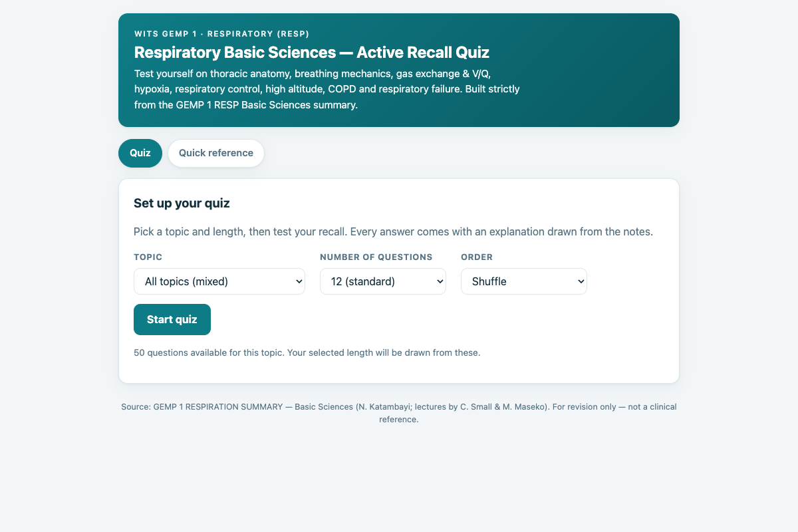Click the chevron arrow on the 12 (standard) select

(x=440, y=281)
